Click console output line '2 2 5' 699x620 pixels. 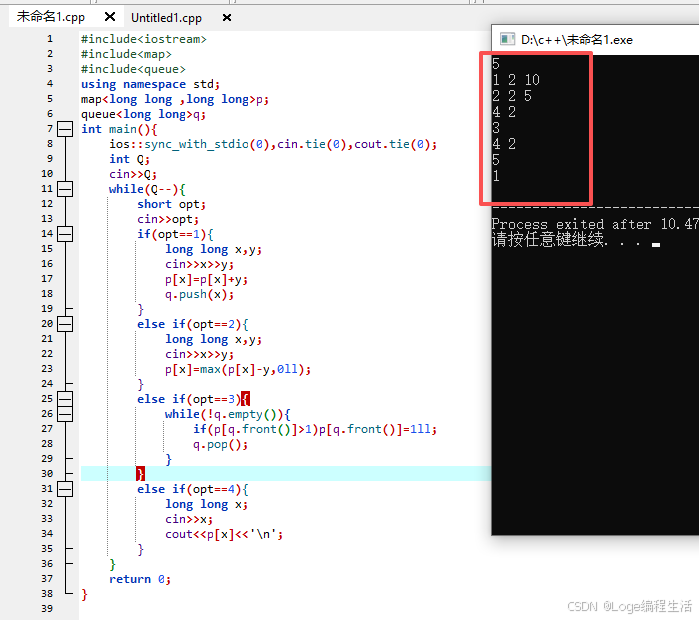coord(512,96)
